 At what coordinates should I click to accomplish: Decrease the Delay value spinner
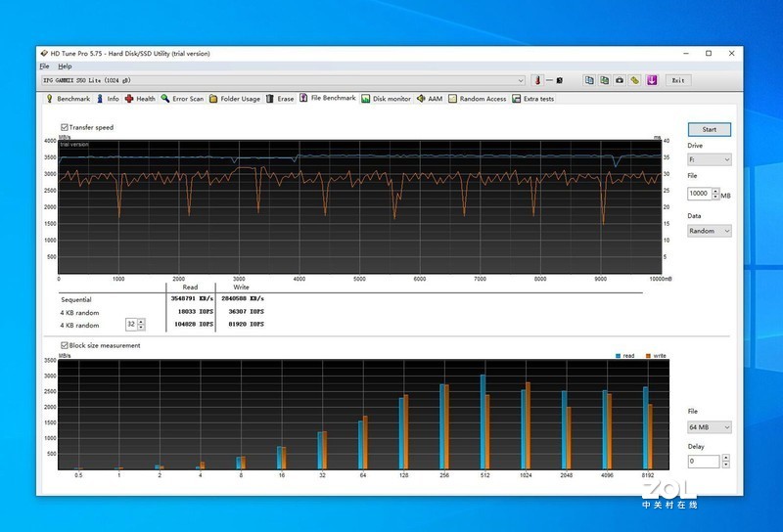click(x=725, y=465)
